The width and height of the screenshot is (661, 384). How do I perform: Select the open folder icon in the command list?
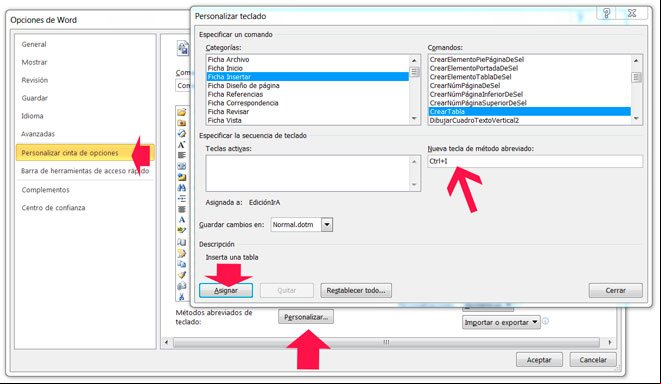coord(182,112)
